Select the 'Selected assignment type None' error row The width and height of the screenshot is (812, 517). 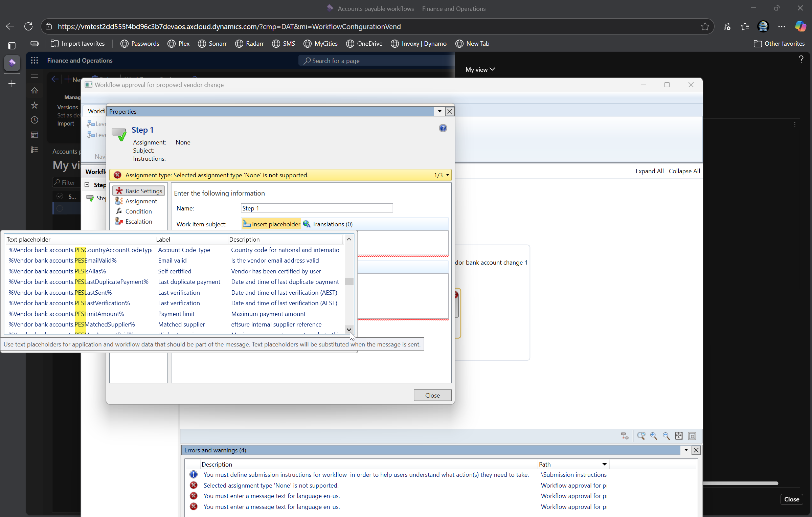[398, 485]
